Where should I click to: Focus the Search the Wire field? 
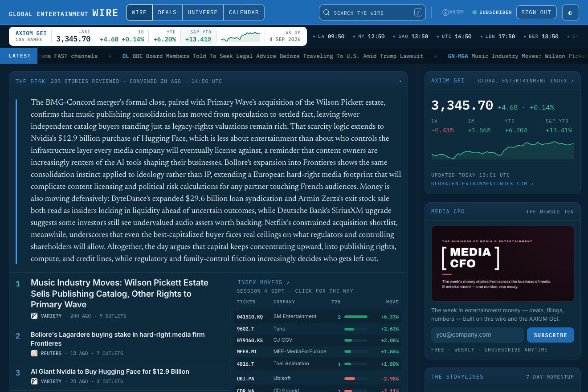click(372, 12)
